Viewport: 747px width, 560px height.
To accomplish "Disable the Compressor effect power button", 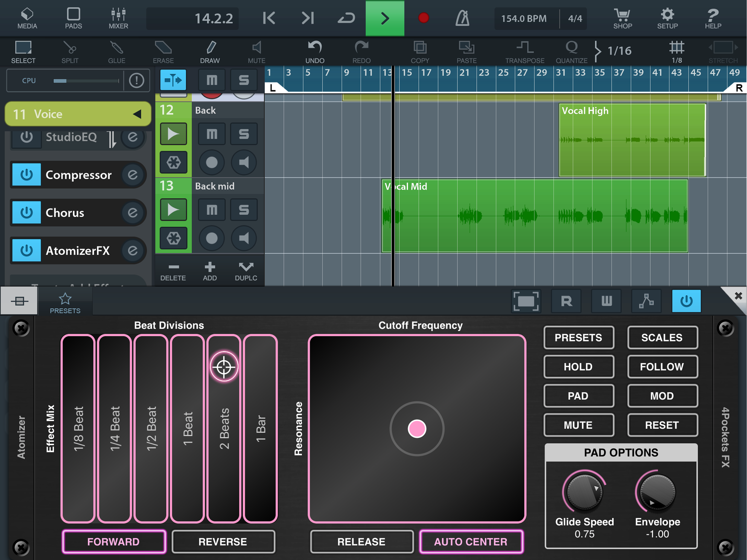I will coord(26,175).
